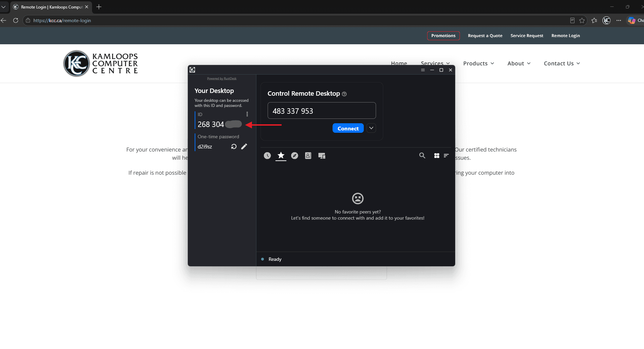Close the RustDesk window
The image size is (644, 349).
pos(450,70)
